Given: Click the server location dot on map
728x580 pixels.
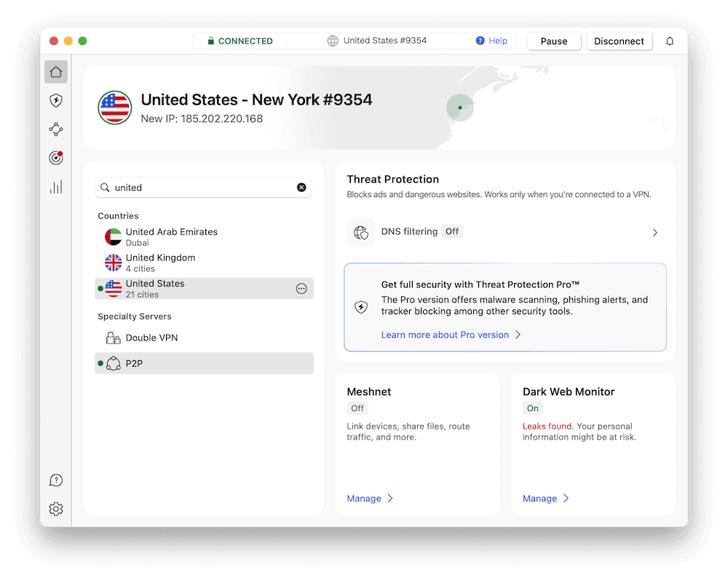Looking at the screenshot, I should click(x=459, y=108).
